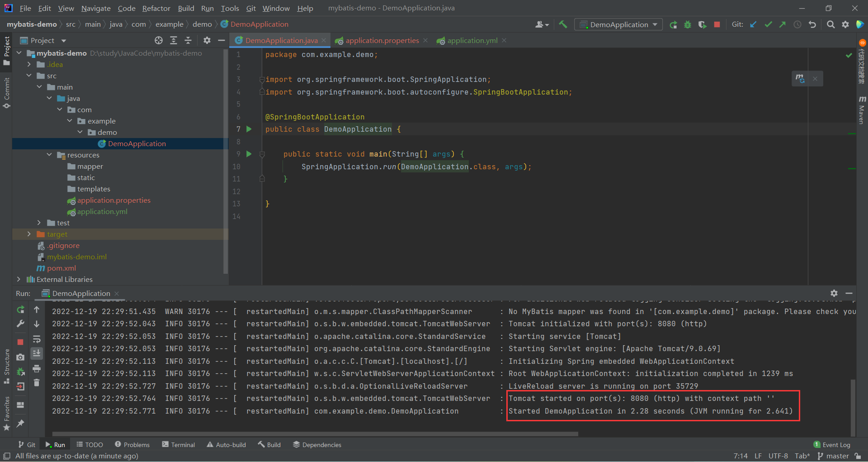Image resolution: width=868 pixels, height=462 pixels.
Task: Click Run console vertical scrollbar
Action: coord(853,407)
